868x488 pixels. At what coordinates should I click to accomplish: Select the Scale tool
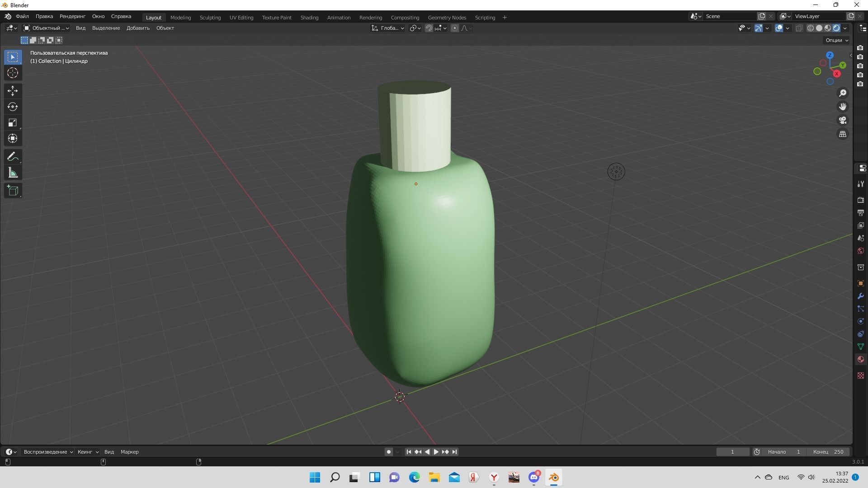[x=12, y=122]
